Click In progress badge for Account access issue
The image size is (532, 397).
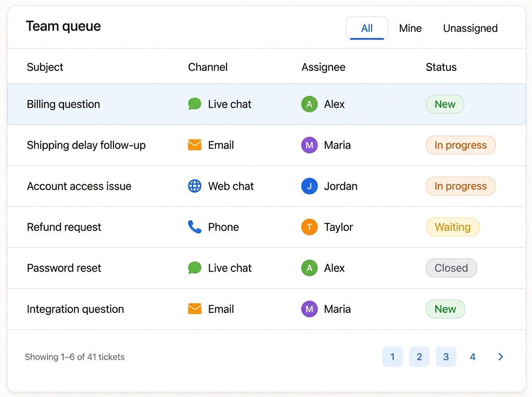pos(461,186)
